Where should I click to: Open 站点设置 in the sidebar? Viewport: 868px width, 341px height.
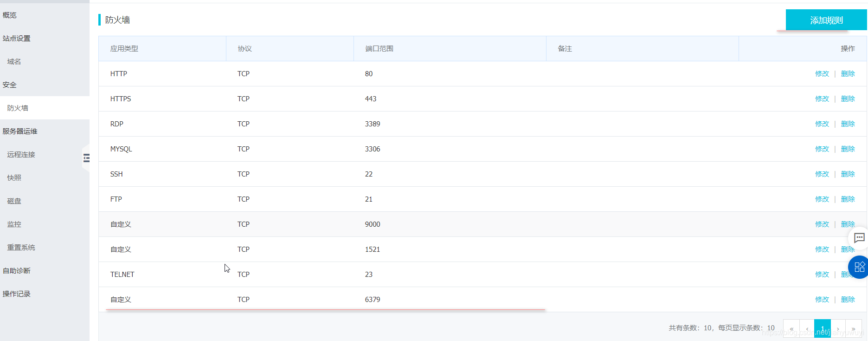point(17,38)
